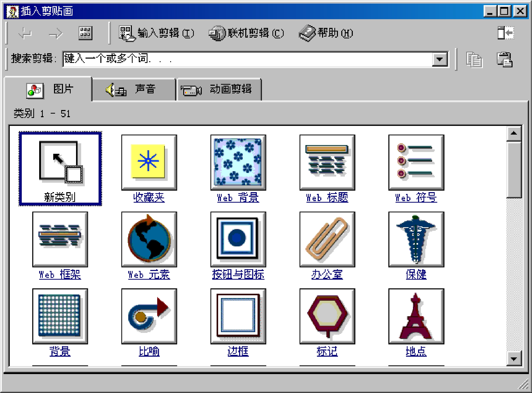Click the 输入剪辑 import clips button
The image size is (532, 393).
[156, 33]
